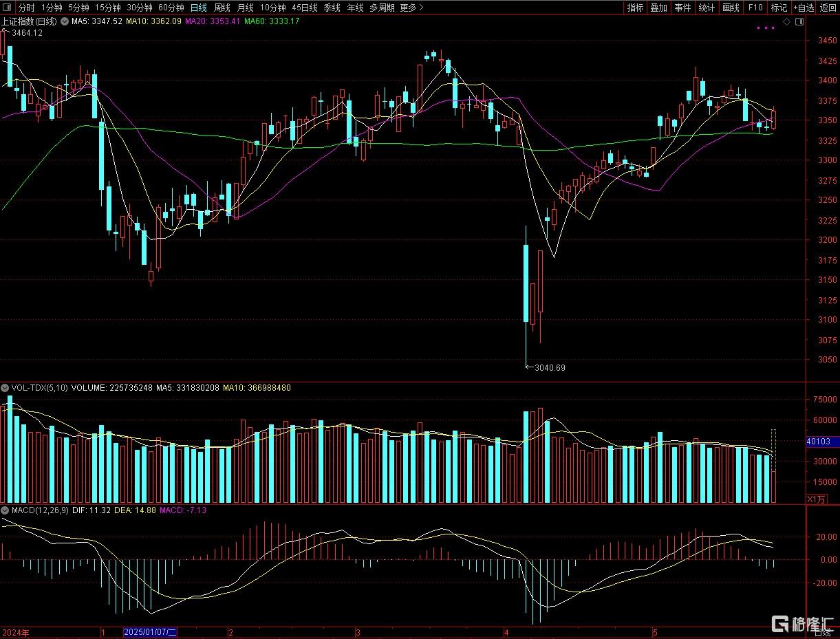Click the volume MA10: 366988480 value
Screen dimensions: 840x639
257,388
